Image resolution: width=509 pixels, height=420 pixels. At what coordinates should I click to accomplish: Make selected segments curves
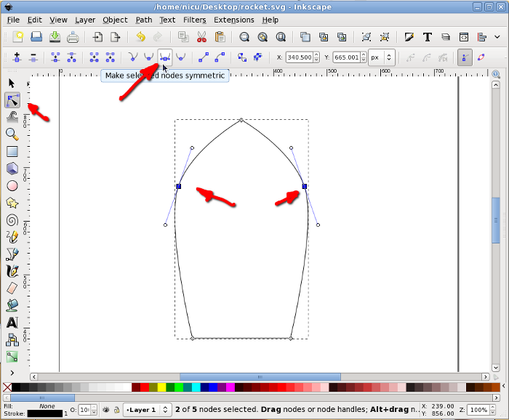point(220,57)
